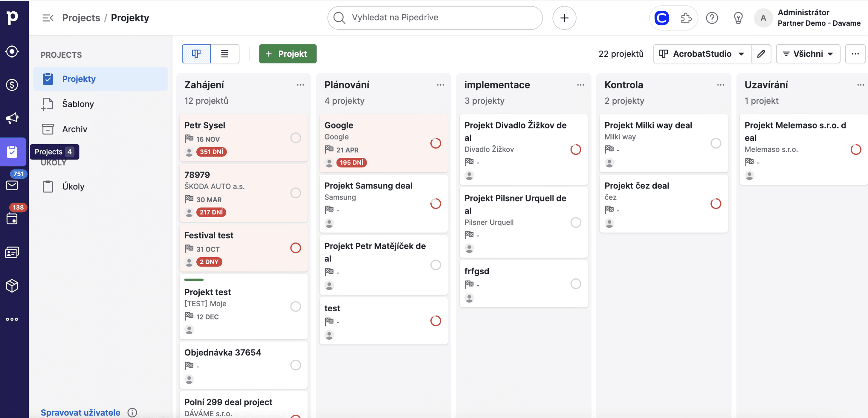This screenshot has width=868, height=418.
Task: Click the Vyhledat na Pipedrive search field
Action: [435, 18]
